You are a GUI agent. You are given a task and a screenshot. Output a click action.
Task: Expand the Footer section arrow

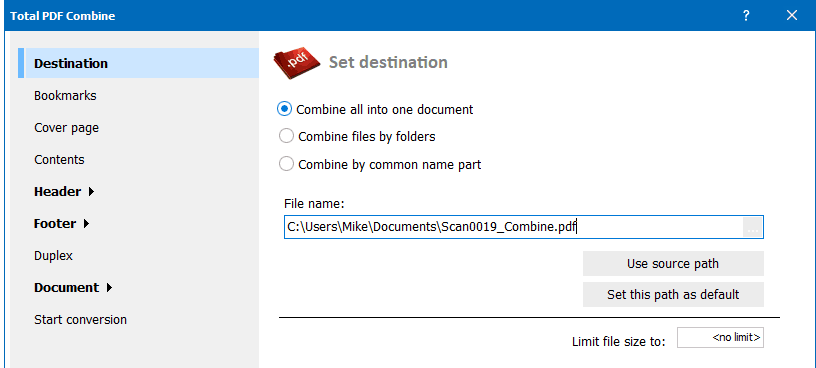[86, 224]
